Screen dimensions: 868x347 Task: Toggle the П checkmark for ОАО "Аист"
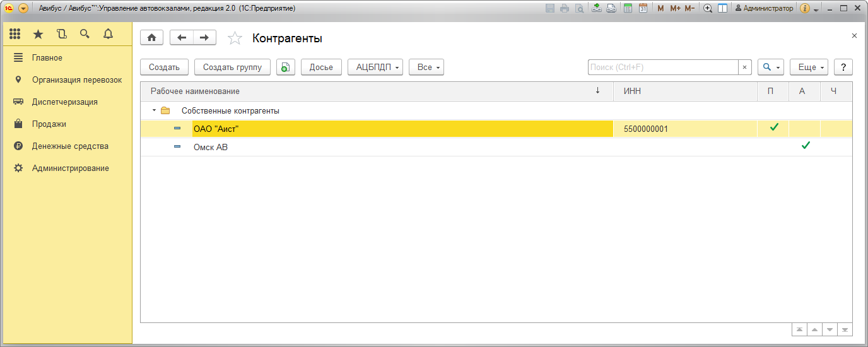[773, 128]
